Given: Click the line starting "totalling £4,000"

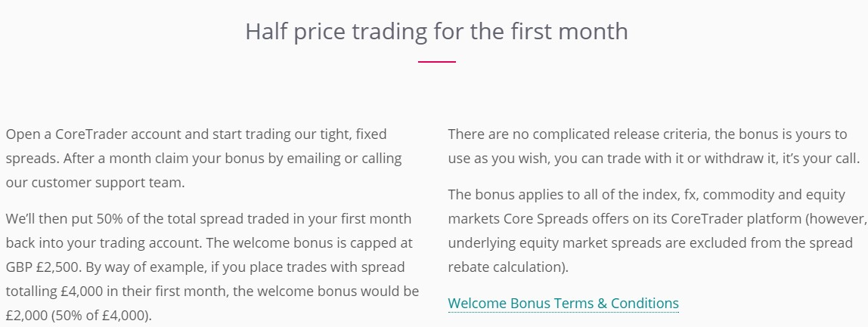Looking at the screenshot, I should [x=212, y=292].
